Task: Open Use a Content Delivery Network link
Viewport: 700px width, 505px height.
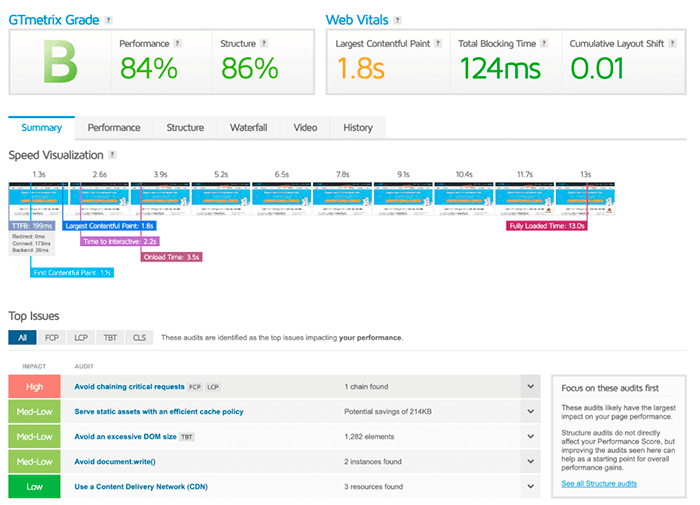Action: (141, 487)
